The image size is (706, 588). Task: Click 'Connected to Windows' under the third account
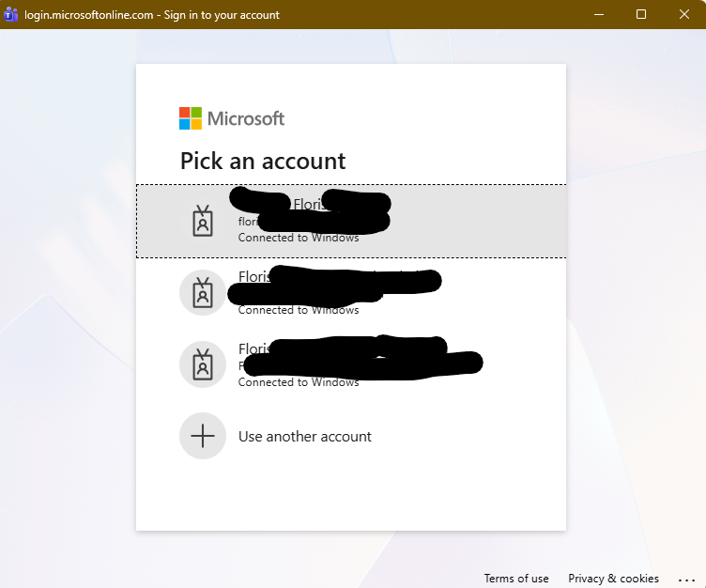pyautogui.click(x=299, y=382)
